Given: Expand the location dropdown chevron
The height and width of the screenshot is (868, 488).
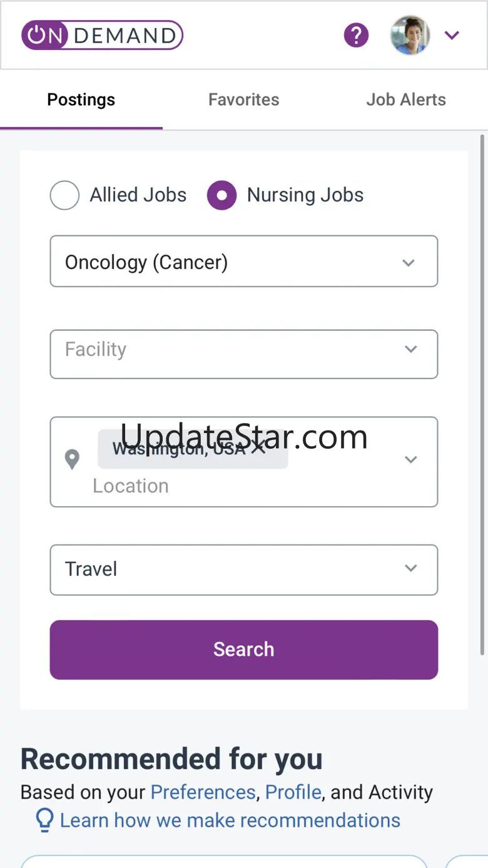Looking at the screenshot, I should (x=411, y=460).
